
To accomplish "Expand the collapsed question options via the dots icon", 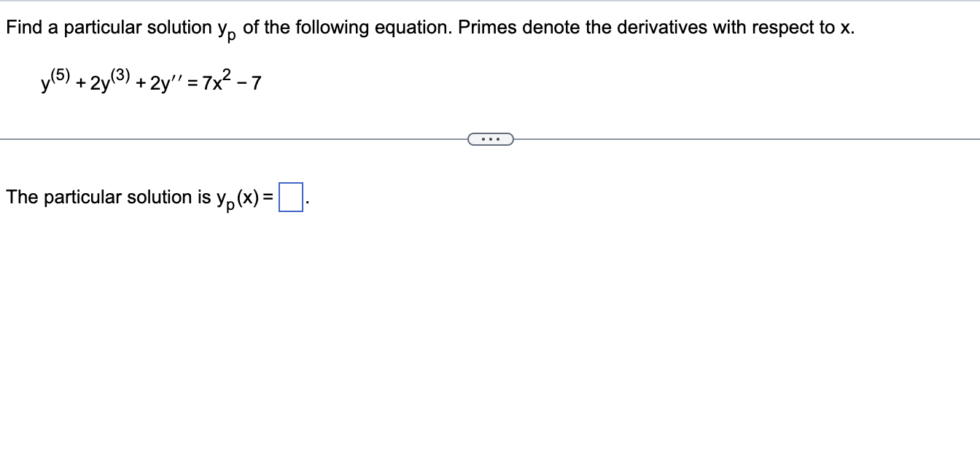I will tap(490, 138).
